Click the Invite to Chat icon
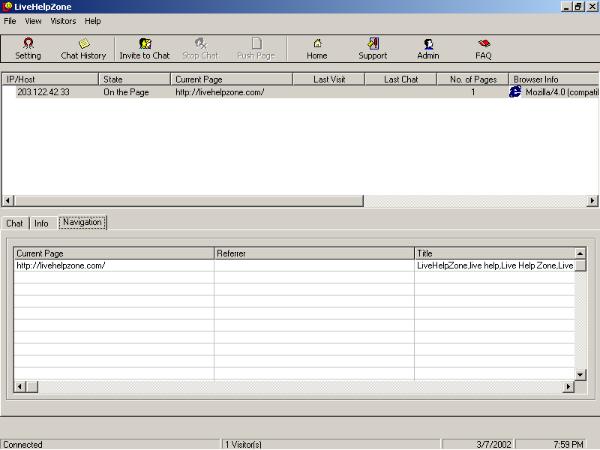The width and height of the screenshot is (600, 450). click(145, 49)
